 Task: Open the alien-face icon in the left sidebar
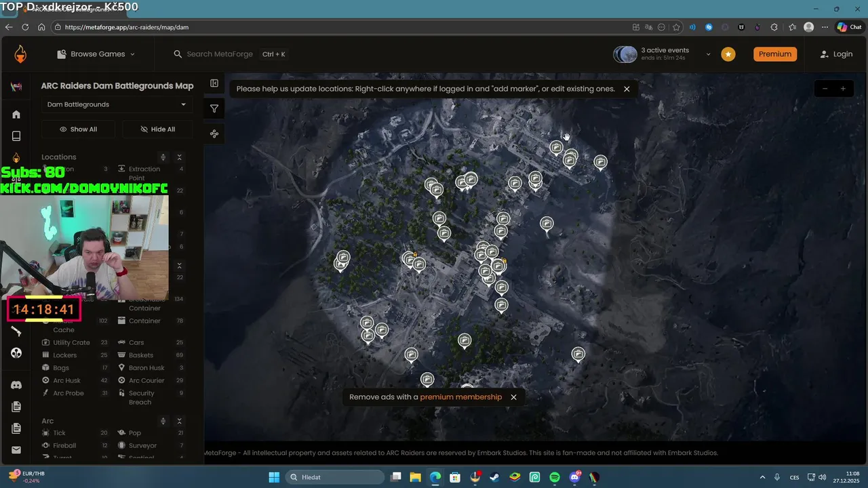[x=16, y=353]
